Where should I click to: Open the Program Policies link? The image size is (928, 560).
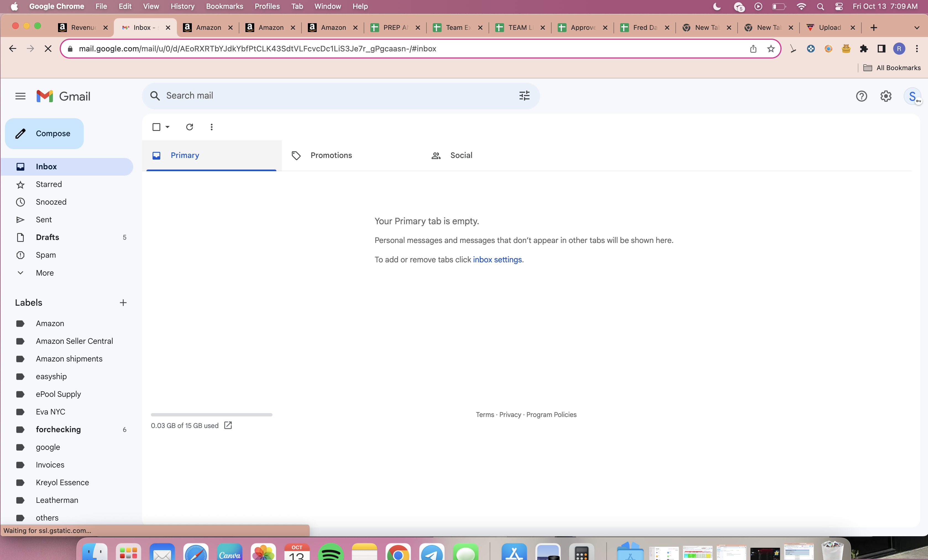(551, 414)
